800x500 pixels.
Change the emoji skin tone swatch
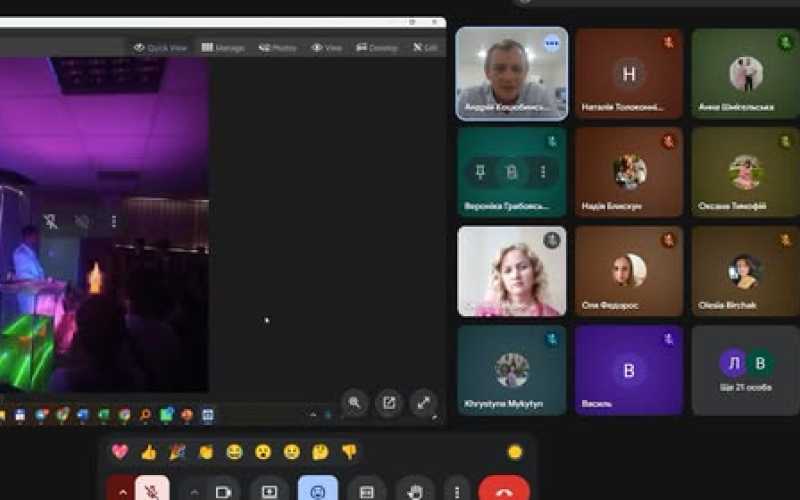[515, 452]
